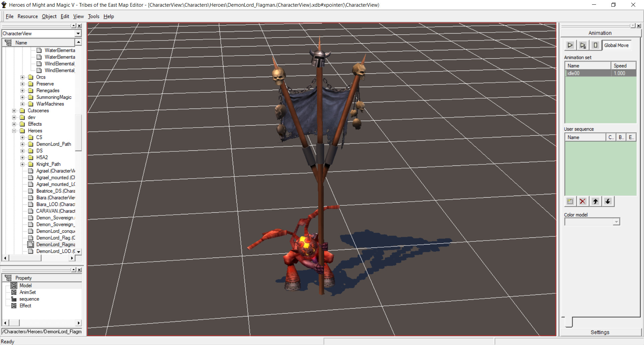Select the idle00 animation row
Viewport: 644px width, 345px height.
click(600, 73)
